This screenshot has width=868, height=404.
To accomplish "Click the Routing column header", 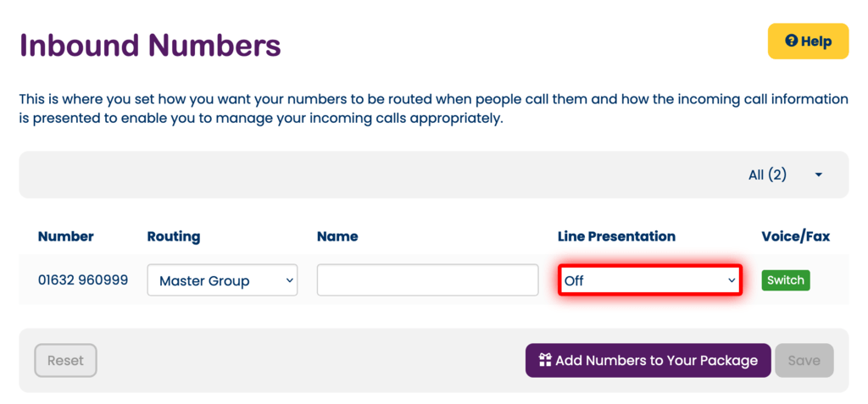I will tap(174, 236).
